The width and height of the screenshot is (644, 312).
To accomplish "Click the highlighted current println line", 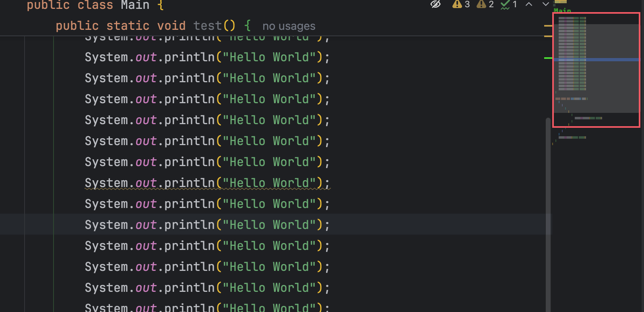I will pos(207,225).
